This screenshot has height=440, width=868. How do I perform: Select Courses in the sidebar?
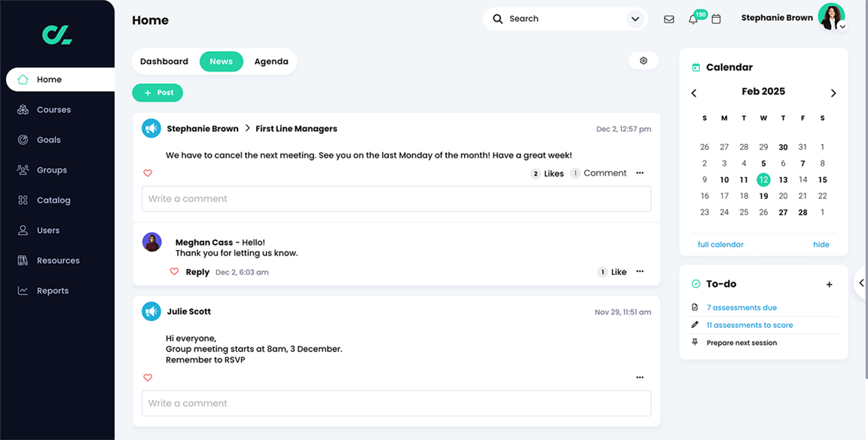(x=53, y=109)
